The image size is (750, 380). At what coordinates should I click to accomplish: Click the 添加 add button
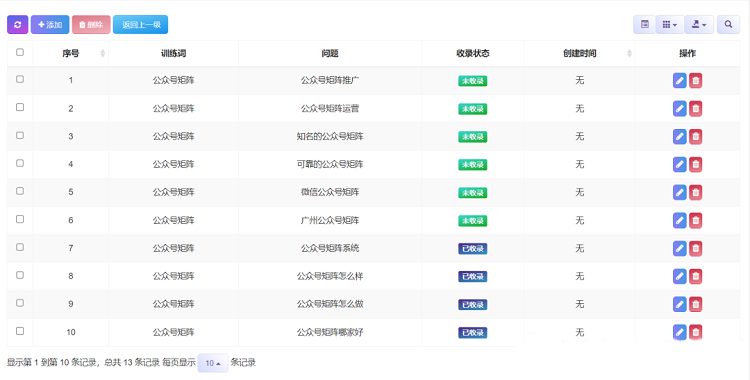pos(50,25)
